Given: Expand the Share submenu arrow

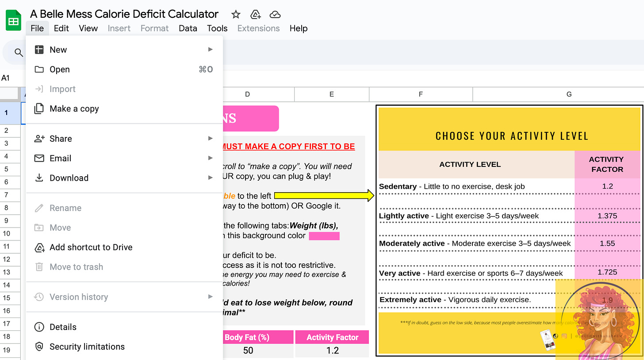Looking at the screenshot, I should pyautogui.click(x=211, y=139).
